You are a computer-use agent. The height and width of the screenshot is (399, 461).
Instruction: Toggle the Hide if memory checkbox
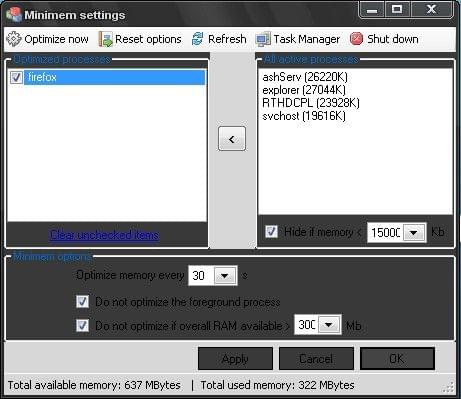(x=271, y=231)
